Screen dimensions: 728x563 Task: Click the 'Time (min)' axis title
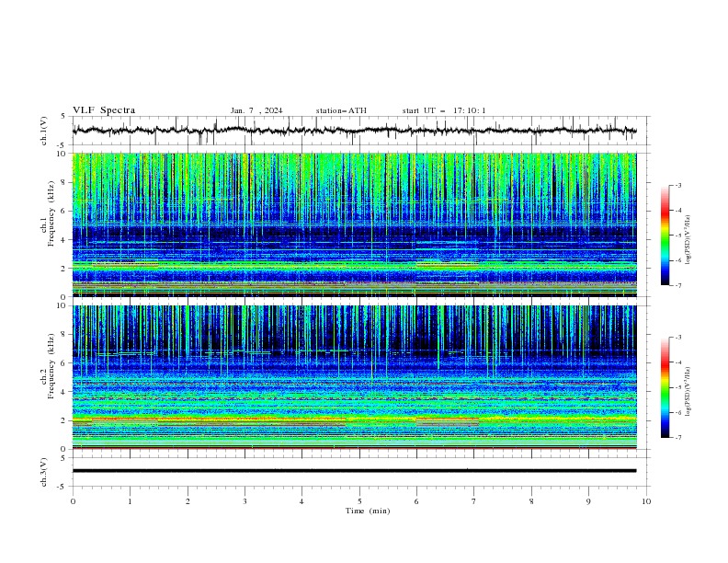coord(368,511)
